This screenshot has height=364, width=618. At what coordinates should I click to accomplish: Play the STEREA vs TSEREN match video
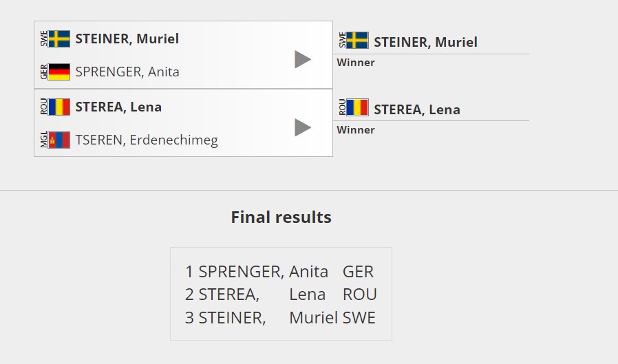click(x=303, y=127)
